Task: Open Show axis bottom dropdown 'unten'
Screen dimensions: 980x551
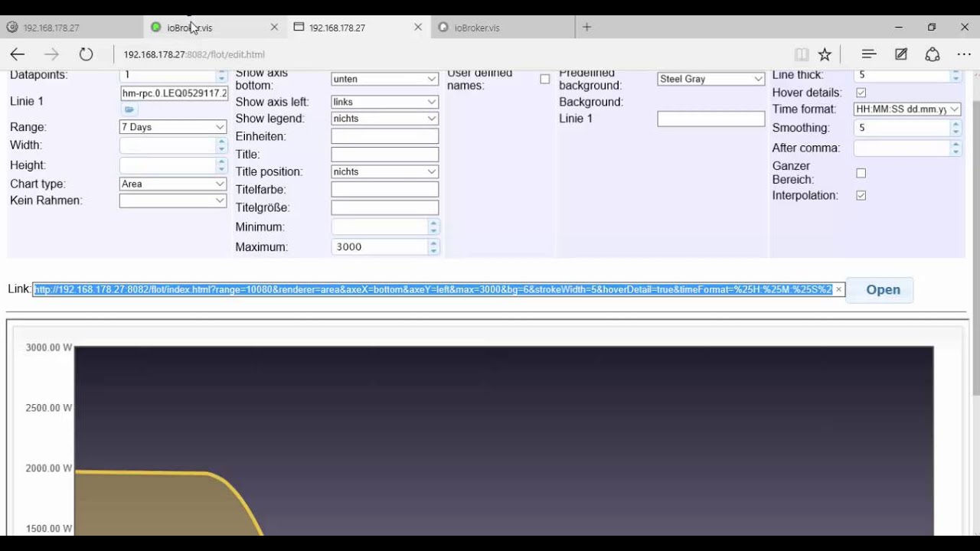Action: click(384, 79)
